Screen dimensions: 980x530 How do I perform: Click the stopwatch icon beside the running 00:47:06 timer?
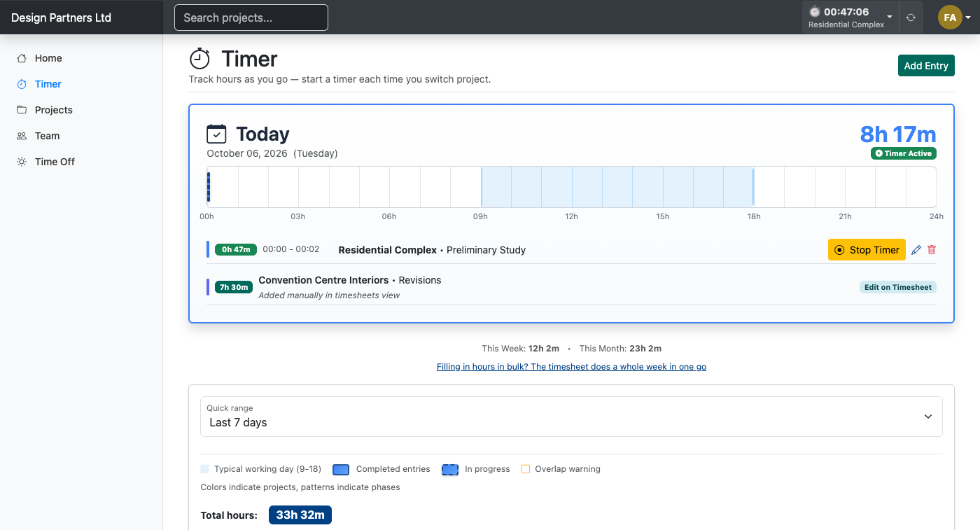[814, 12]
